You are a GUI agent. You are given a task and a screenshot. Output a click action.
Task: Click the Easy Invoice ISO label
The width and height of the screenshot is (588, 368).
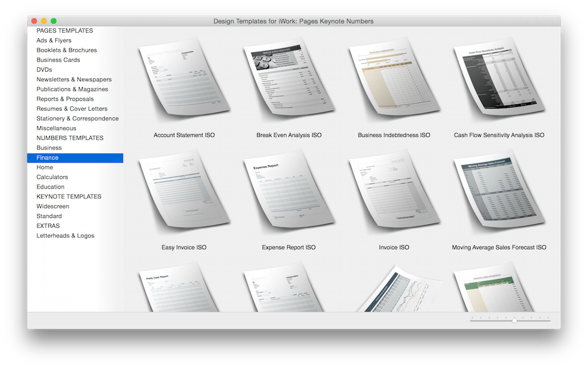coord(184,247)
